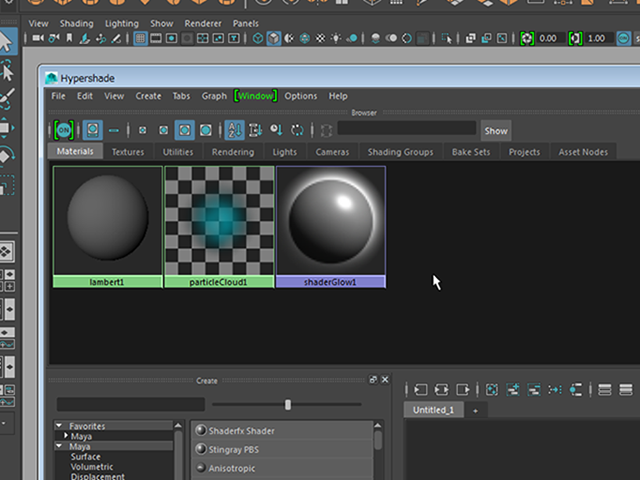Create a Stingray PBS shader
This screenshot has height=480, width=640.
(282, 449)
